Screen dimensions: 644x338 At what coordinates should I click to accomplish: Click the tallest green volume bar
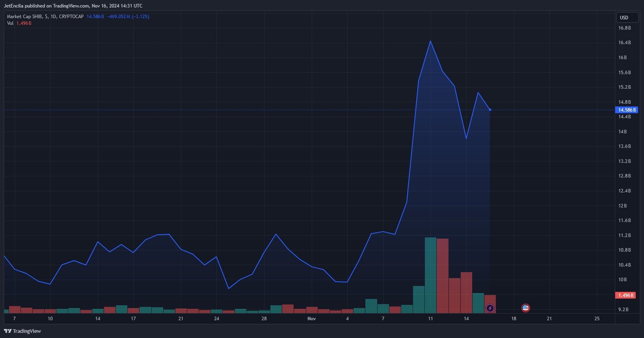coord(430,275)
